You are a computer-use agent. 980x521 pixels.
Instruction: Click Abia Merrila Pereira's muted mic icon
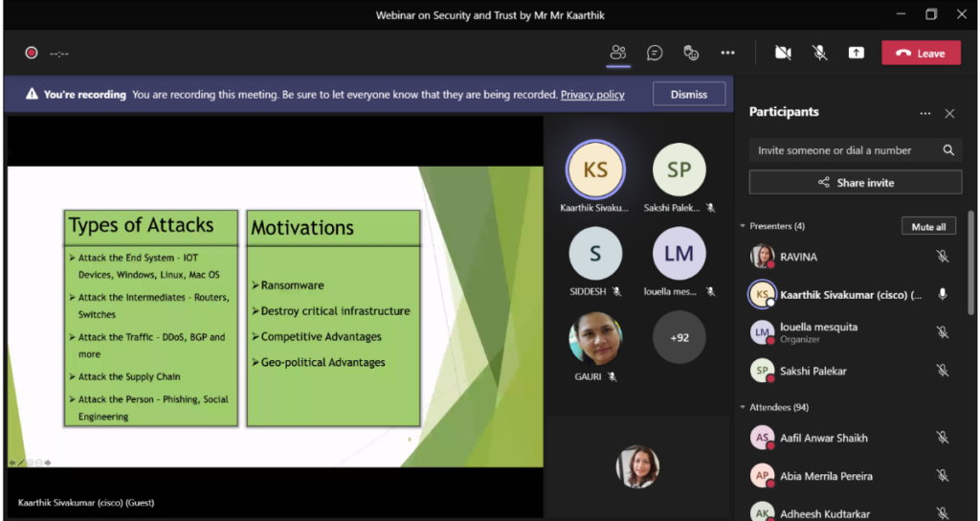pyautogui.click(x=943, y=476)
